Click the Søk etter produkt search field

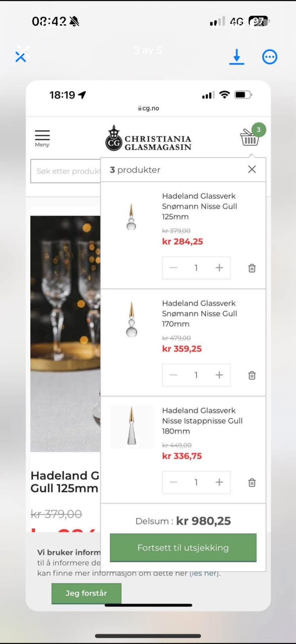[x=66, y=171]
